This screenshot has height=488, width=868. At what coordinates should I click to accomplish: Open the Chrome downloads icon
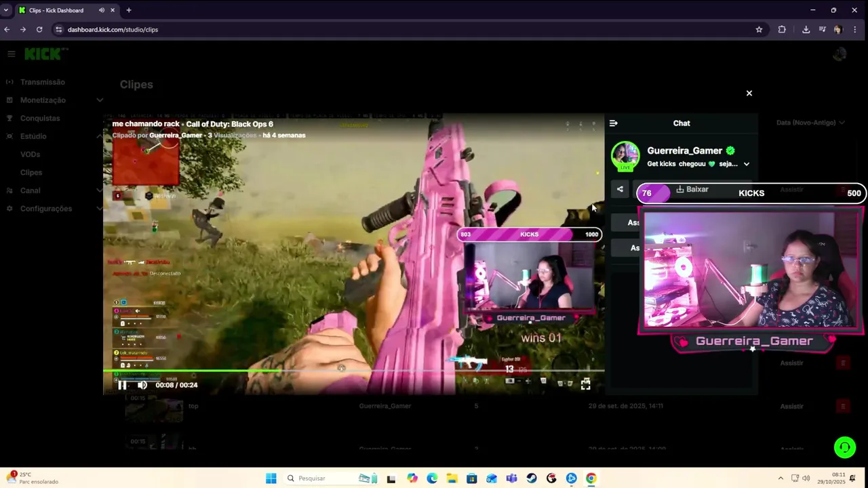pyautogui.click(x=806, y=29)
